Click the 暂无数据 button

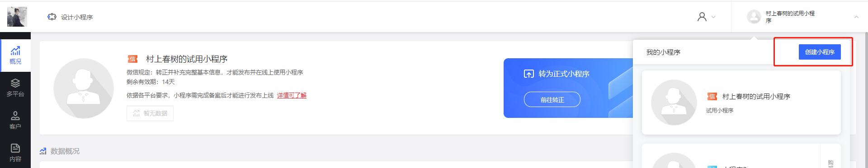click(150, 113)
